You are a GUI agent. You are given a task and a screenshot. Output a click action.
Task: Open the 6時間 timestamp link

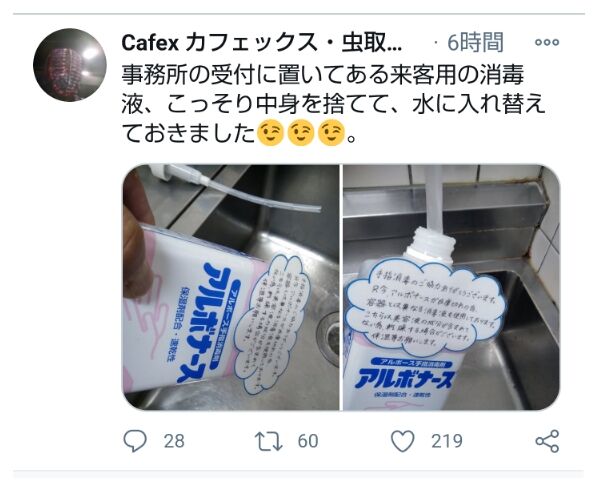tap(475, 42)
